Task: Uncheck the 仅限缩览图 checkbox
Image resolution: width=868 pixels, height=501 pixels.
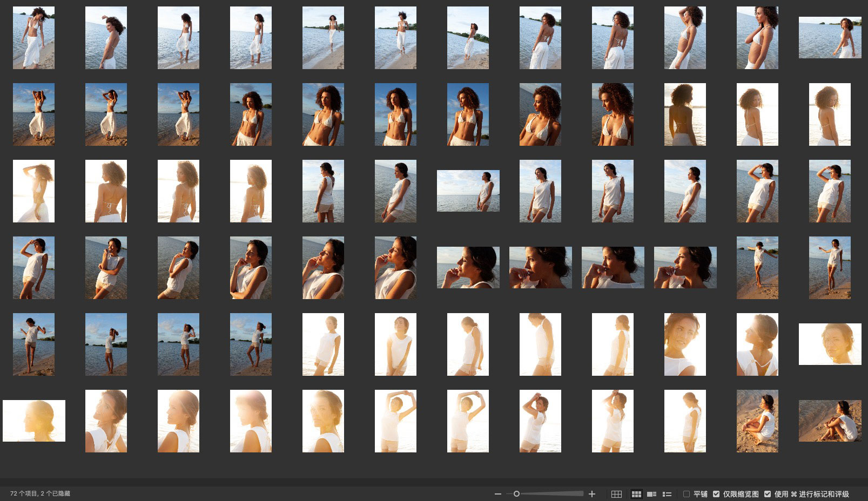Action: pos(716,494)
